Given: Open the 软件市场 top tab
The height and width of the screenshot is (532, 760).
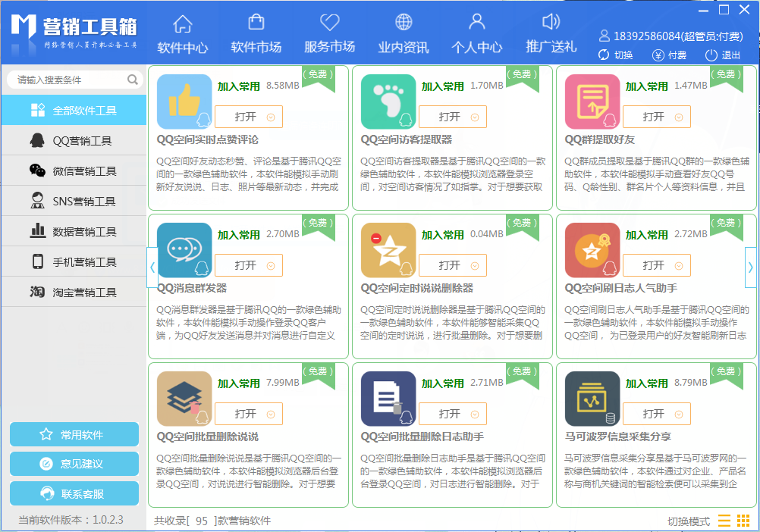Looking at the screenshot, I should pyautogui.click(x=256, y=34).
